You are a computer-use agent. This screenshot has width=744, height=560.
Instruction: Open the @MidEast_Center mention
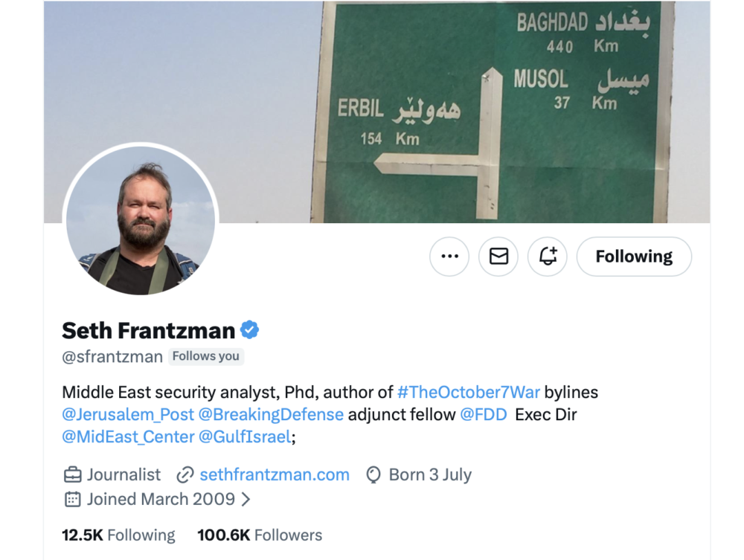point(128,437)
